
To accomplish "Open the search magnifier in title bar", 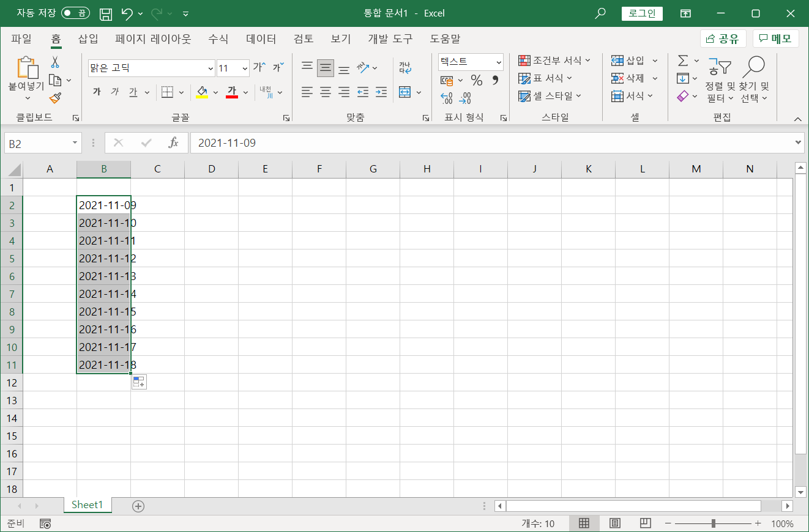I will click(x=600, y=13).
